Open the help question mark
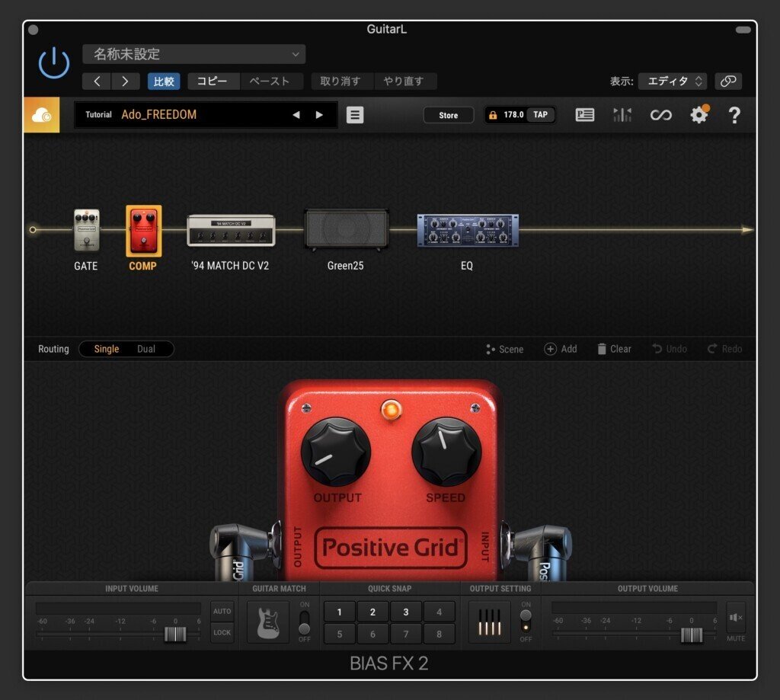Viewport: 780px width, 700px height. pos(734,115)
